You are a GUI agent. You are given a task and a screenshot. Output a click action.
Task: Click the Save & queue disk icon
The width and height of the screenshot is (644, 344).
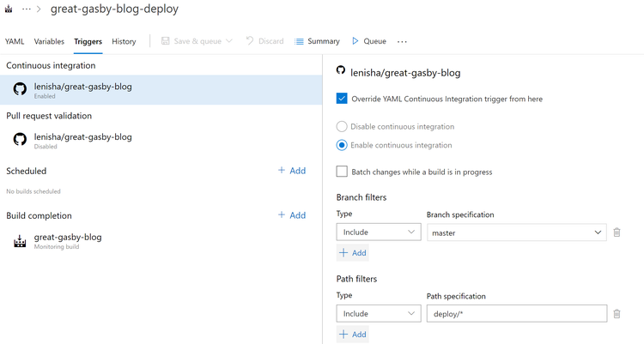click(x=166, y=41)
